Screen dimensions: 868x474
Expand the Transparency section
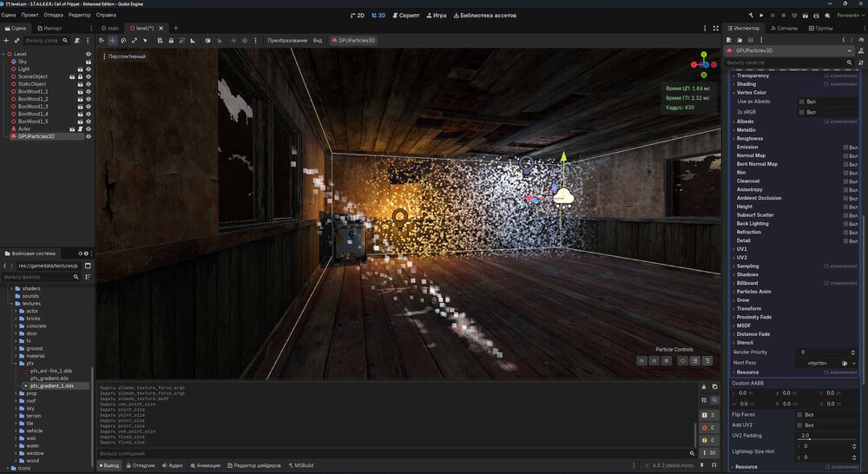click(x=753, y=76)
